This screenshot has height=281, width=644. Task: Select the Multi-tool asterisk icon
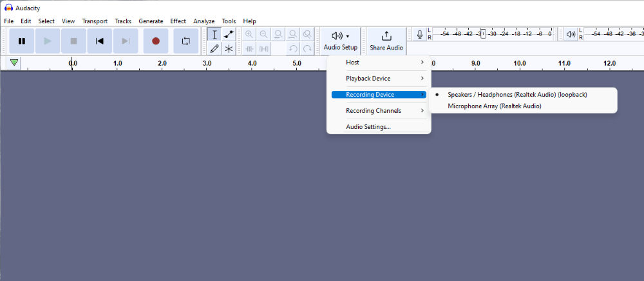click(229, 49)
